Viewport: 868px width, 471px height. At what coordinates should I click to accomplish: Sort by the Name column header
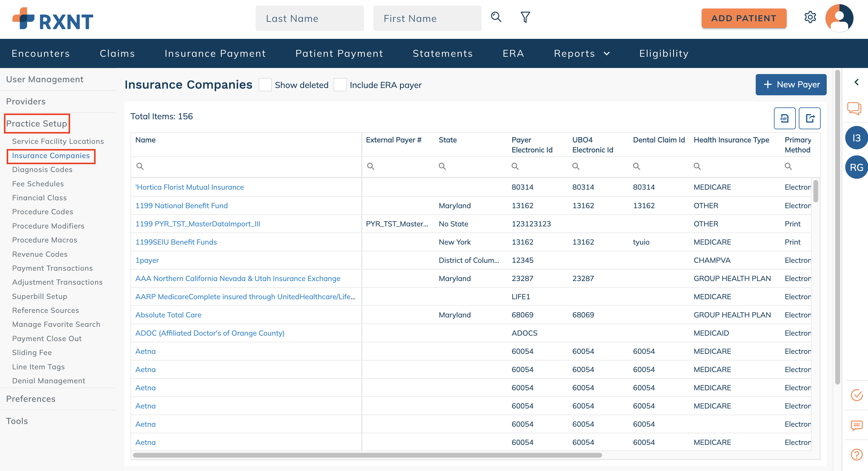click(145, 140)
